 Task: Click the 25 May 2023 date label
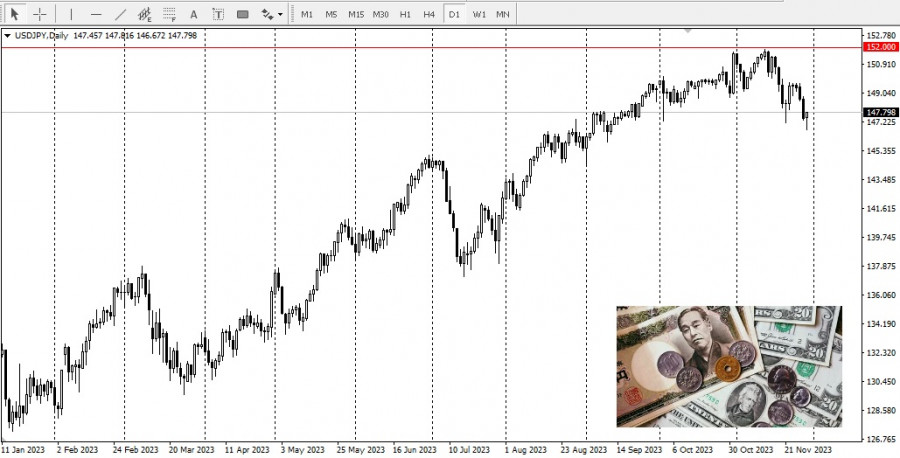(359, 449)
